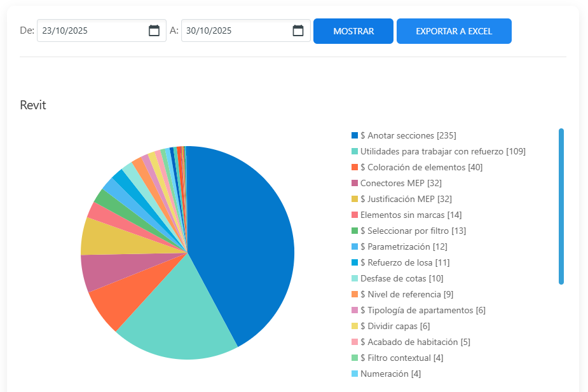
Task: Click the MOSTRAR button
Action: click(353, 31)
